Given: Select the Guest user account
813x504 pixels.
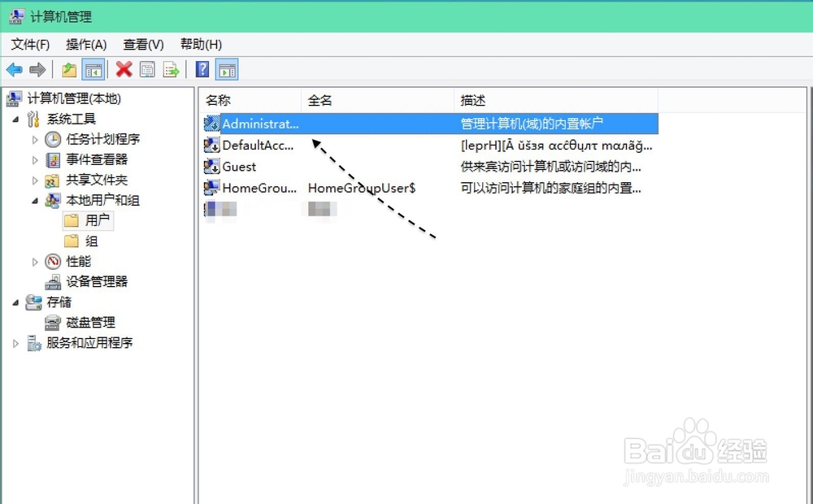Looking at the screenshot, I should pyautogui.click(x=237, y=167).
